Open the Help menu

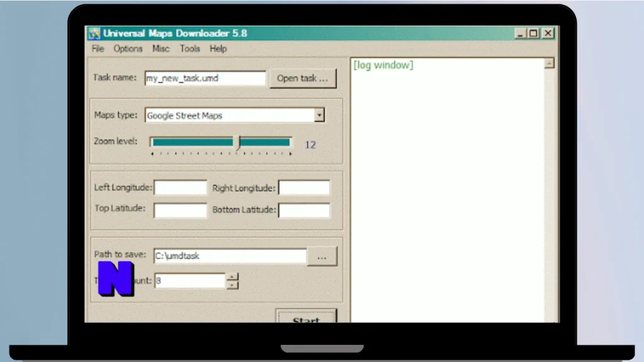pyautogui.click(x=218, y=49)
